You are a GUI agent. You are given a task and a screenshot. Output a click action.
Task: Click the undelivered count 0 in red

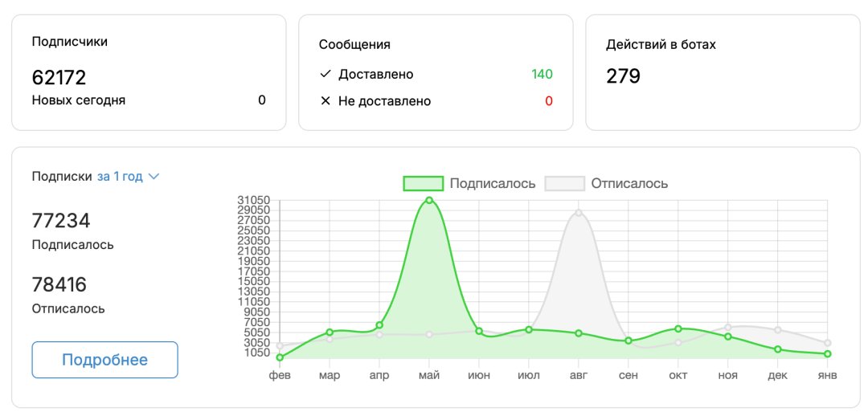tap(549, 101)
